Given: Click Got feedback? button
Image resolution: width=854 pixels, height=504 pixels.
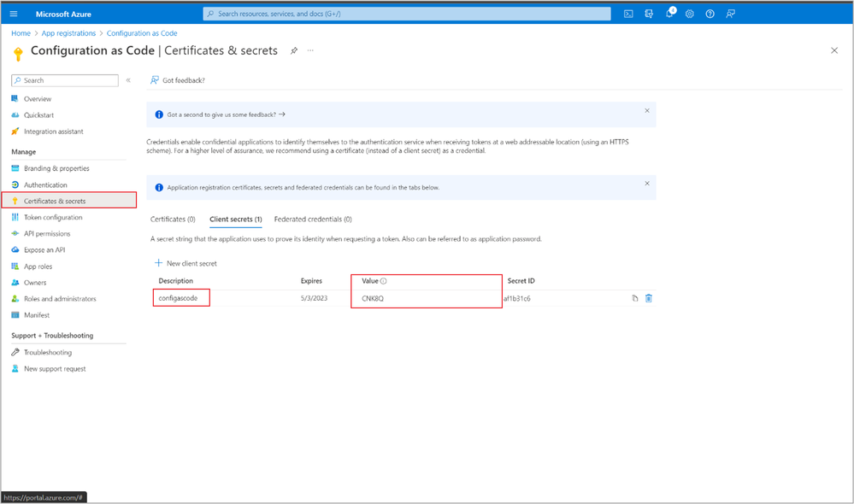Looking at the screenshot, I should point(178,80).
